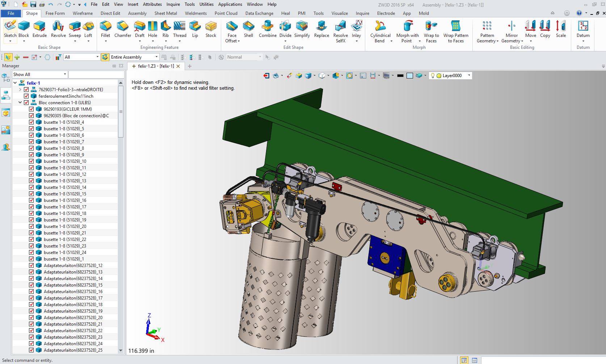Open the Entire Assembly dropdown
Screen dimensions: 606x364
coord(156,57)
